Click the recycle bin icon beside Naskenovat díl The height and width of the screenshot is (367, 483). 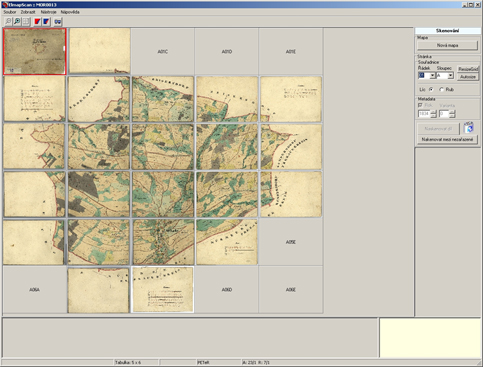coord(469,127)
